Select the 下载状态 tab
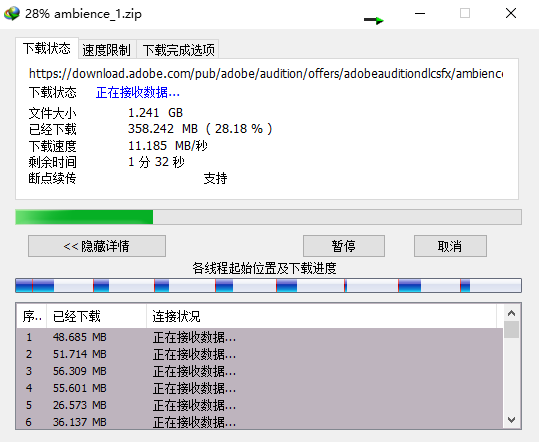Image resolution: width=539 pixels, height=443 pixels. 47,48
